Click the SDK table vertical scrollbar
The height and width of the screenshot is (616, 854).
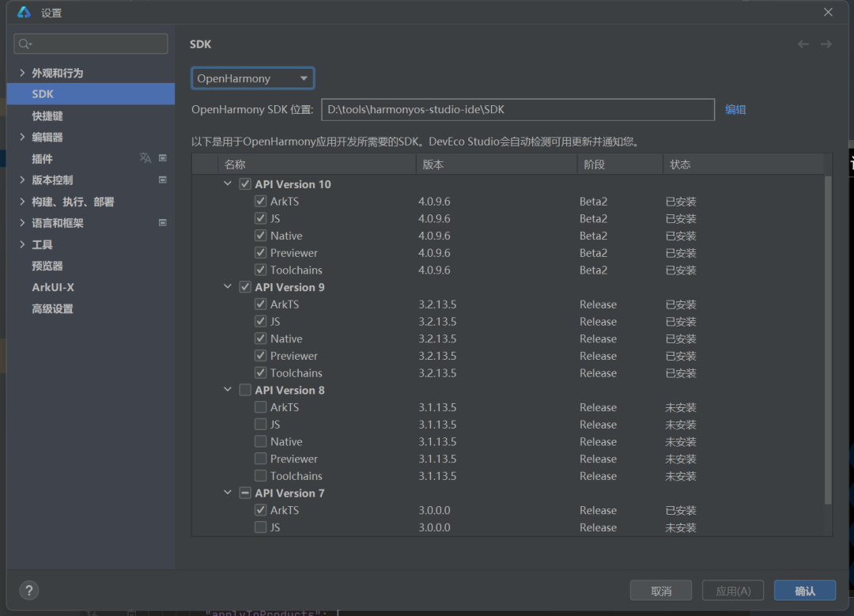tap(828, 340)
